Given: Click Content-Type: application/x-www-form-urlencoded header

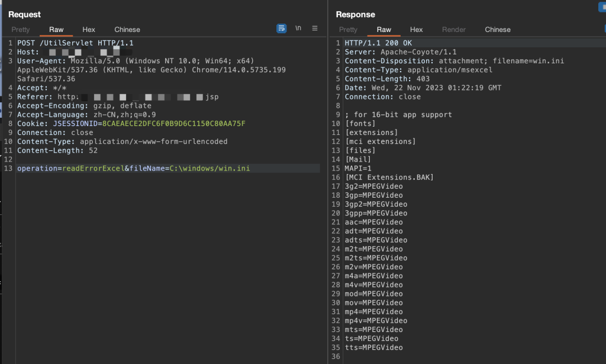Looking at the screenshot, I should point(123,141).
